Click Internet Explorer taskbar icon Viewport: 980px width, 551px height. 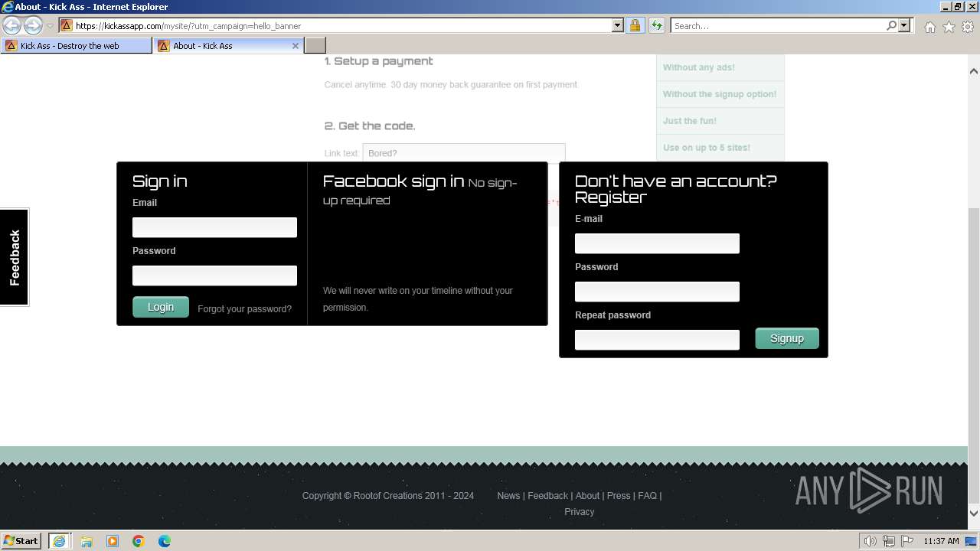[x=60, y=541]
